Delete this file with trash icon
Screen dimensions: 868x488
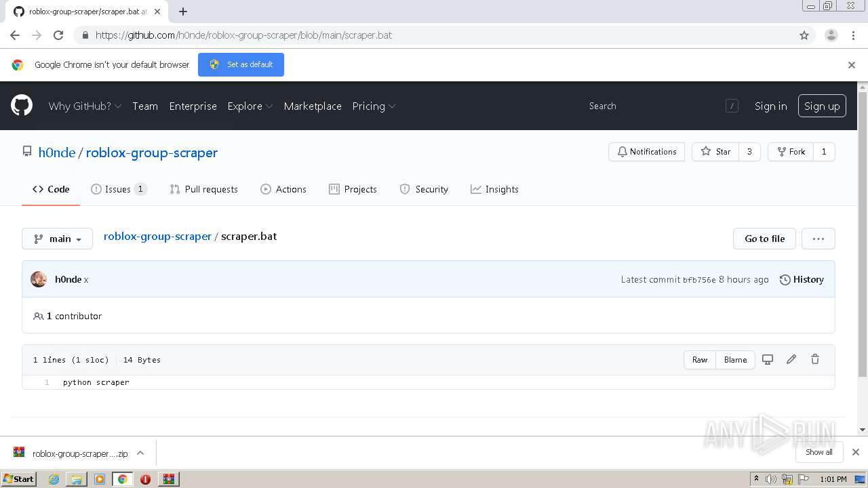(x=815, y=360)
